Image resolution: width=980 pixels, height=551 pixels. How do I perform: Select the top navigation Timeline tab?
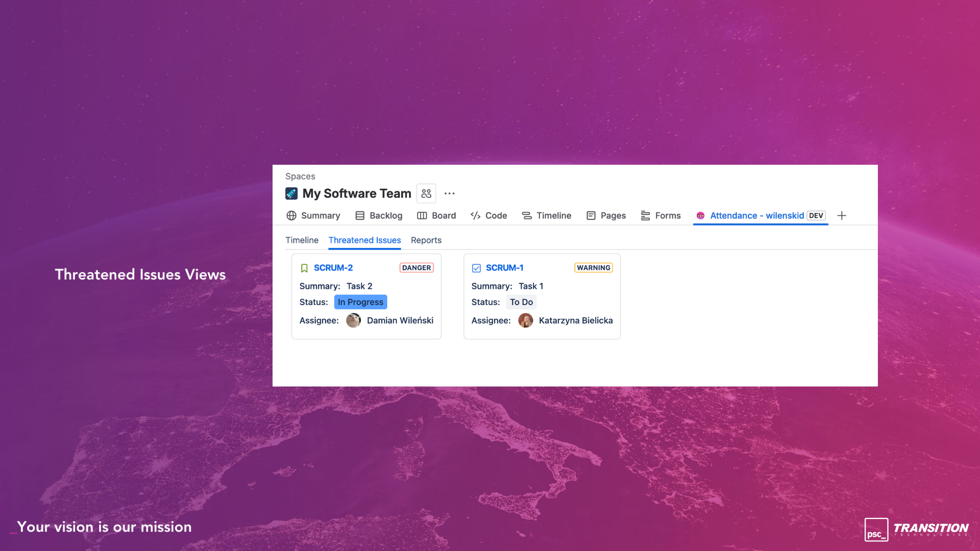click(x=547, y=215)
